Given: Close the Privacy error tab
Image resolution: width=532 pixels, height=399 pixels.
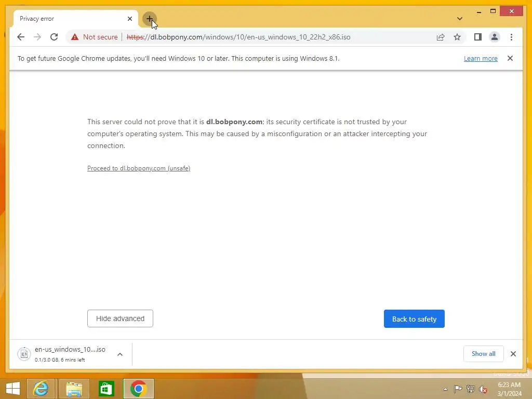Looking at the screenshot, I should pyautogui.click(x=129, y=19).
